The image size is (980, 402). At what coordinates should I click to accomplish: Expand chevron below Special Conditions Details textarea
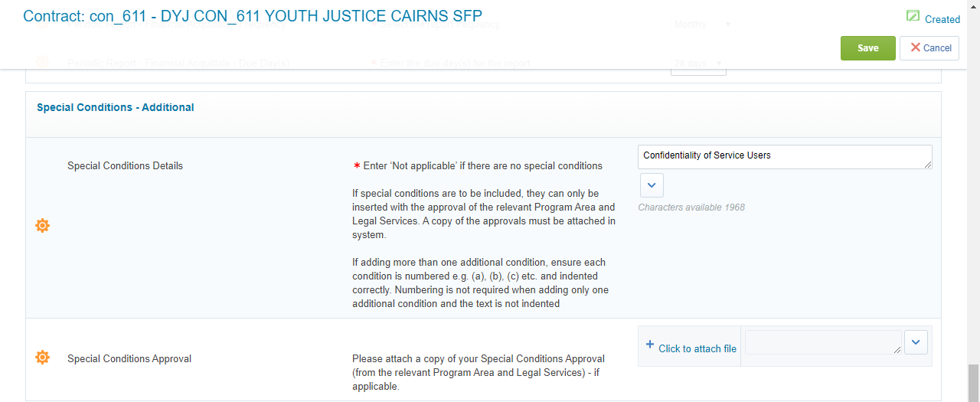[652, 185]
